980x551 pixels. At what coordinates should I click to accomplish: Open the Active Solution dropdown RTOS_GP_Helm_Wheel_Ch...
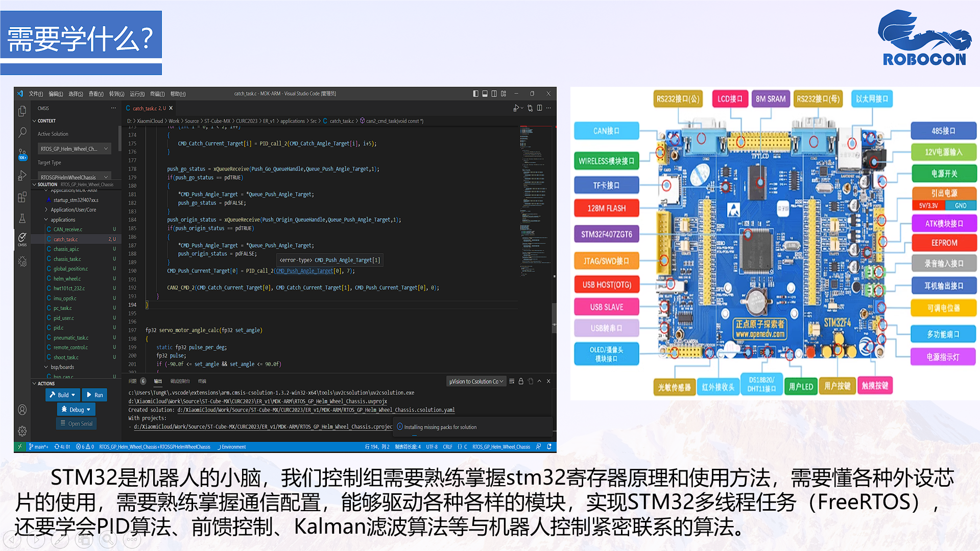(75, 149)
